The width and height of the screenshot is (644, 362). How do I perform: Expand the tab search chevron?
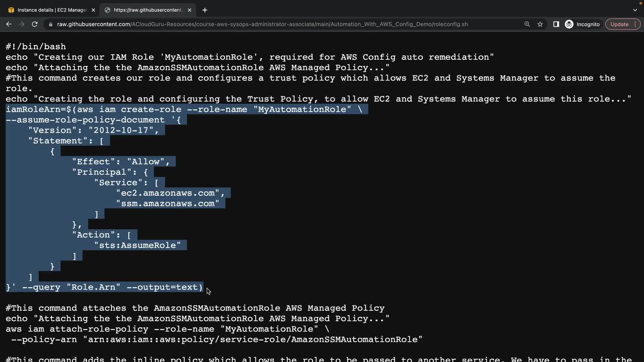pos(635,10)
